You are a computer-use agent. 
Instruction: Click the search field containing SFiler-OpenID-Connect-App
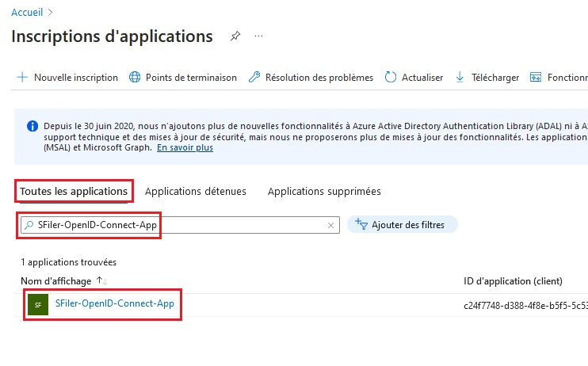(181, 225)
